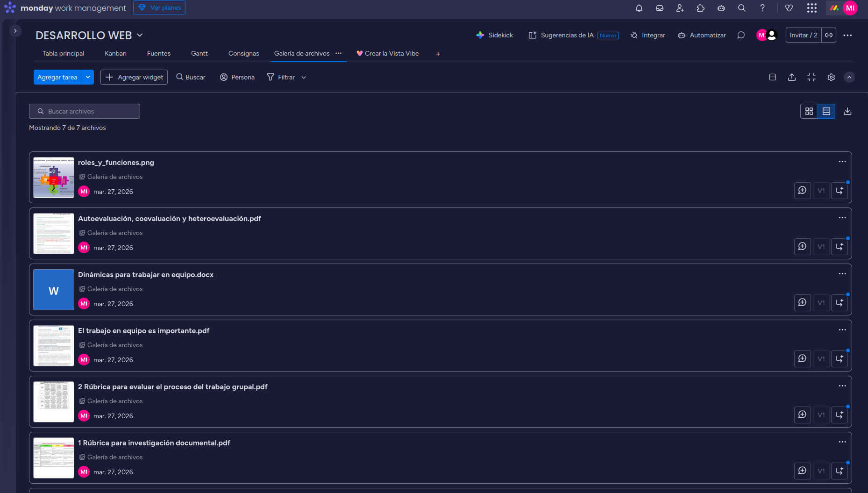Click the export upload icon
Screen dimensions: 868x493
click(x=792, y=77)
